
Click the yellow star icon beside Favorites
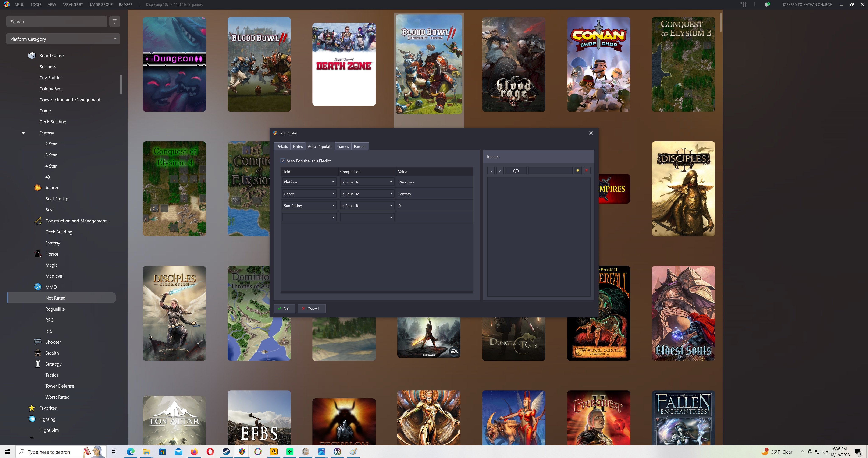(32, 408)
